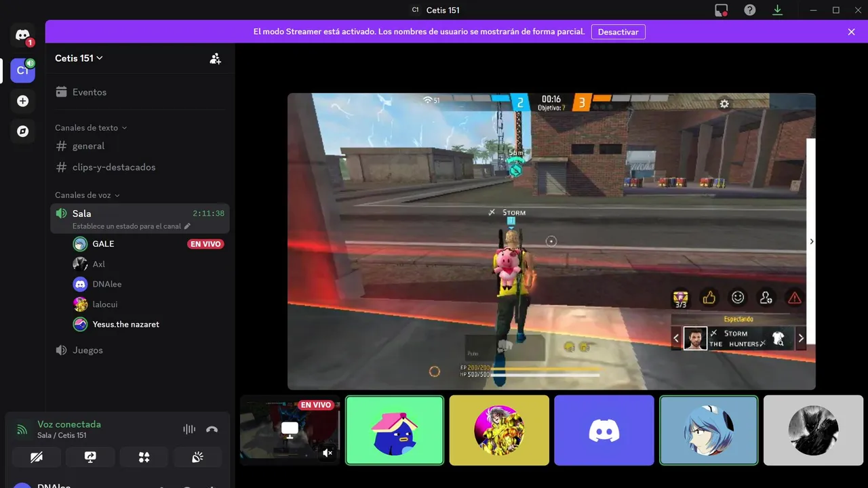Open the Sala voice channel
This screenshot has width=868, height=488.
coord(140,218)
